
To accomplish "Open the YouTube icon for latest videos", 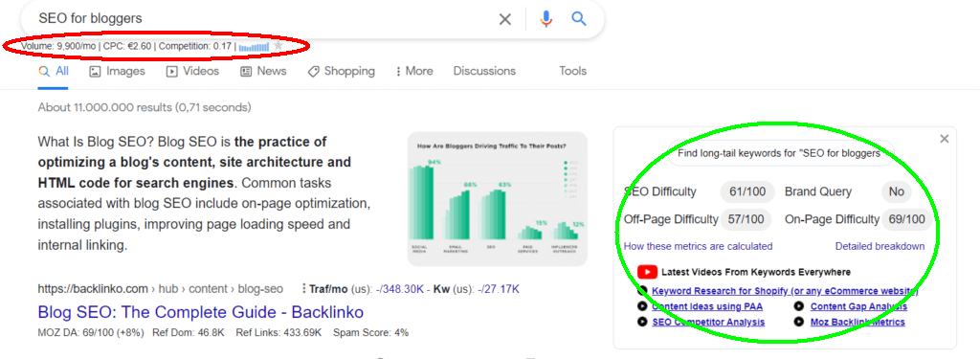I will pos(647,272).
